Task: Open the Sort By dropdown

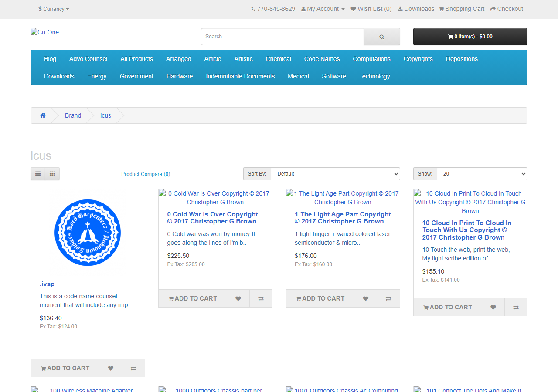Action: click(335, 174)
